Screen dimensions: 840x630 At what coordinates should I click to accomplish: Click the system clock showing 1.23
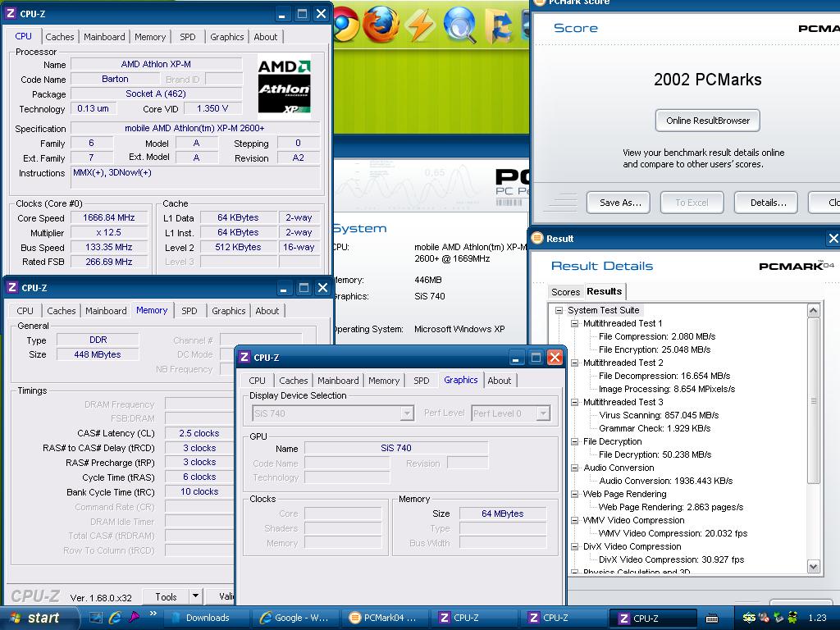point(817,618)
